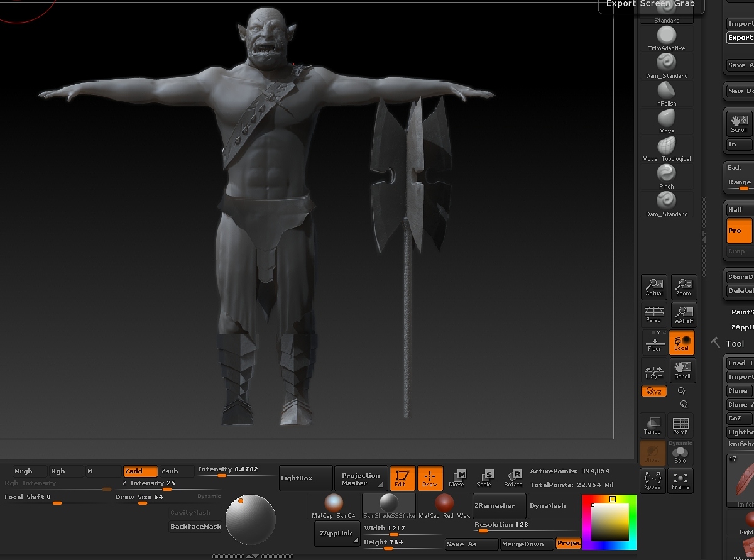This screenshot has width=754, height=560.
Task: Select the Pinch brush
Action: pos(666,177)
